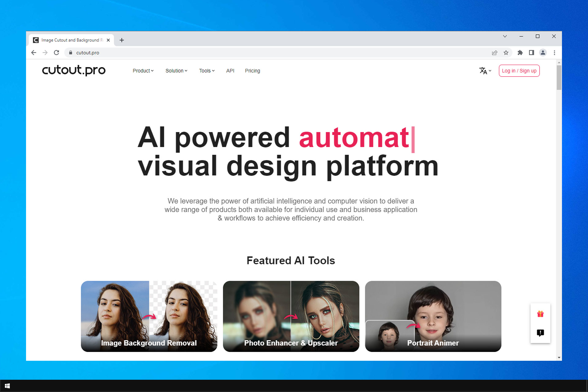Screen dimensions: 588x392
Task: Click the Chrome extensions puzzle icon
Action: [521, 52]
